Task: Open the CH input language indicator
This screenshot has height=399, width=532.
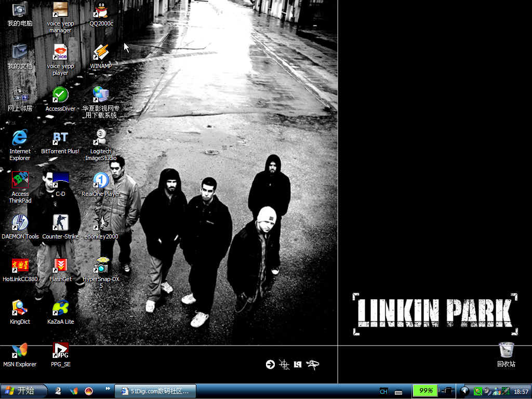Action: (383, 392)
